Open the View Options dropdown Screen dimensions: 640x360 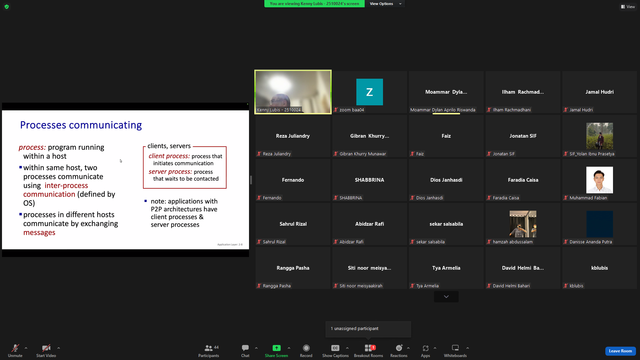(x=385, y=4)
